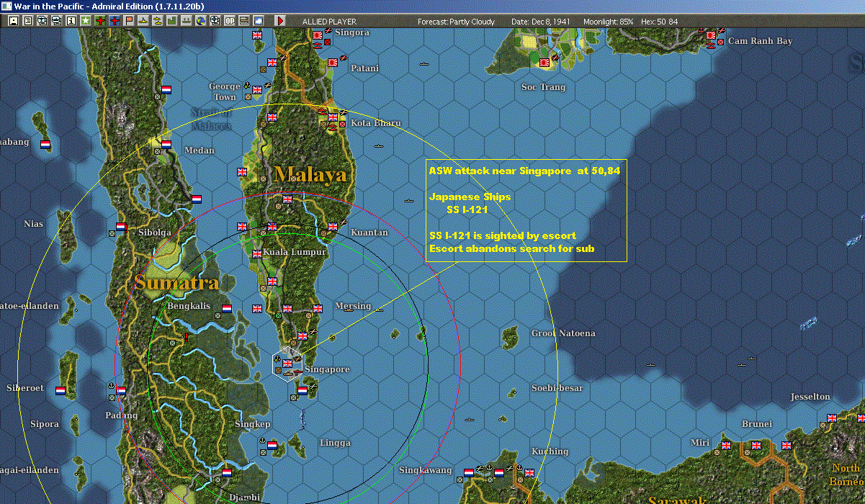Click the info 'i' toolbar icon
Image resolution: width=865 pixels, height=504 pixels.
tap(71, 21)
